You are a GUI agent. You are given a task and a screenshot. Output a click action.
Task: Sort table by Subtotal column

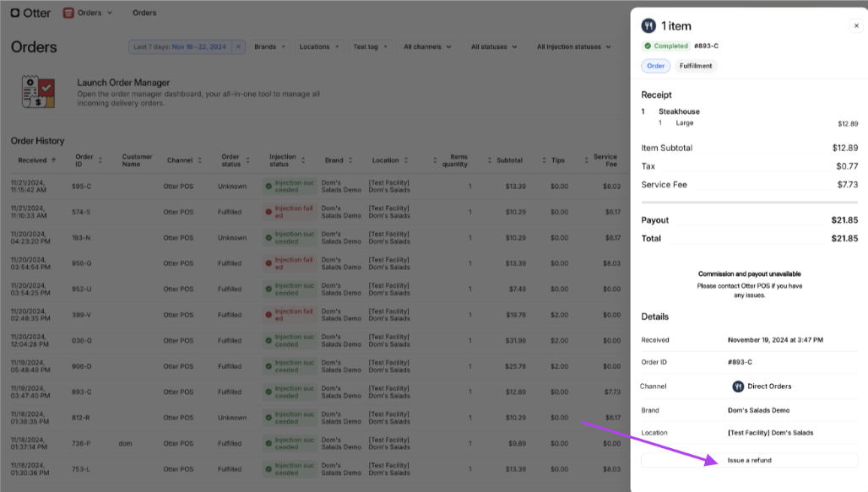pyautogui.click(x=513, y=159)
